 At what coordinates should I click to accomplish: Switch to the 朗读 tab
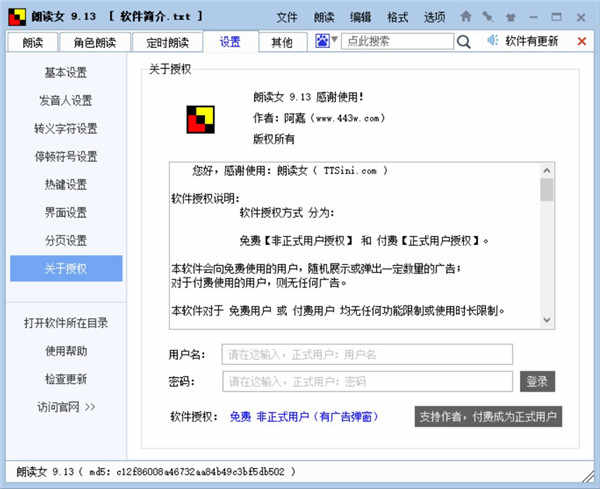33,42
